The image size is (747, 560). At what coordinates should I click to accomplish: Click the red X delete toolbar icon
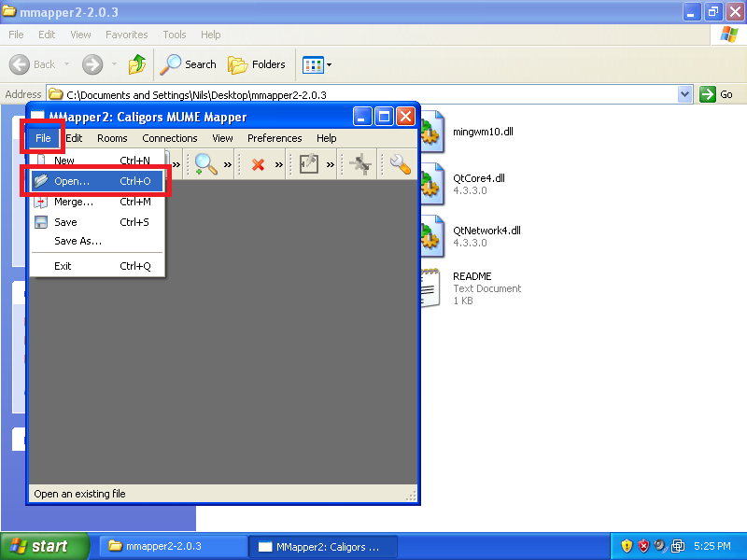pos(259,165)
